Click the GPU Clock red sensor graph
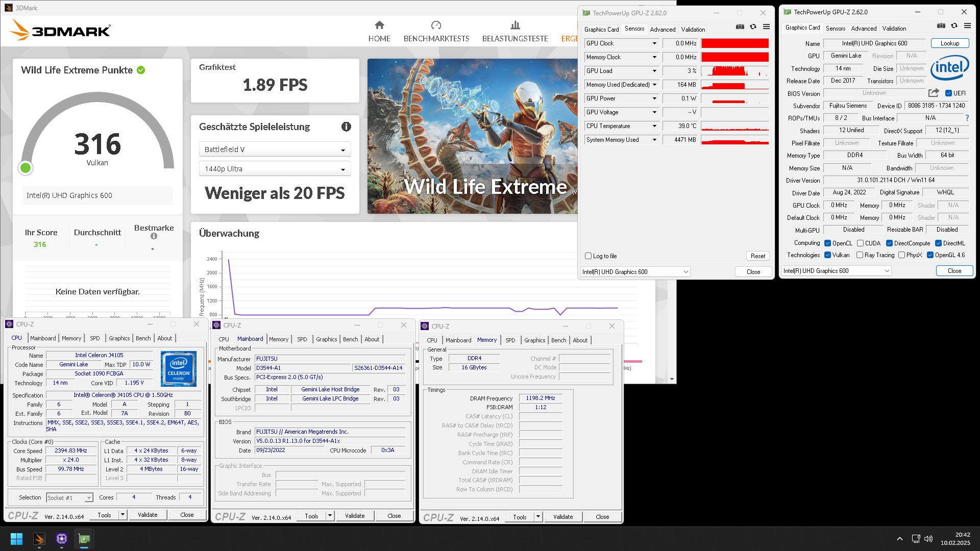Image resolution: width=980 pixels, height=551 pixels. point(735,43)
